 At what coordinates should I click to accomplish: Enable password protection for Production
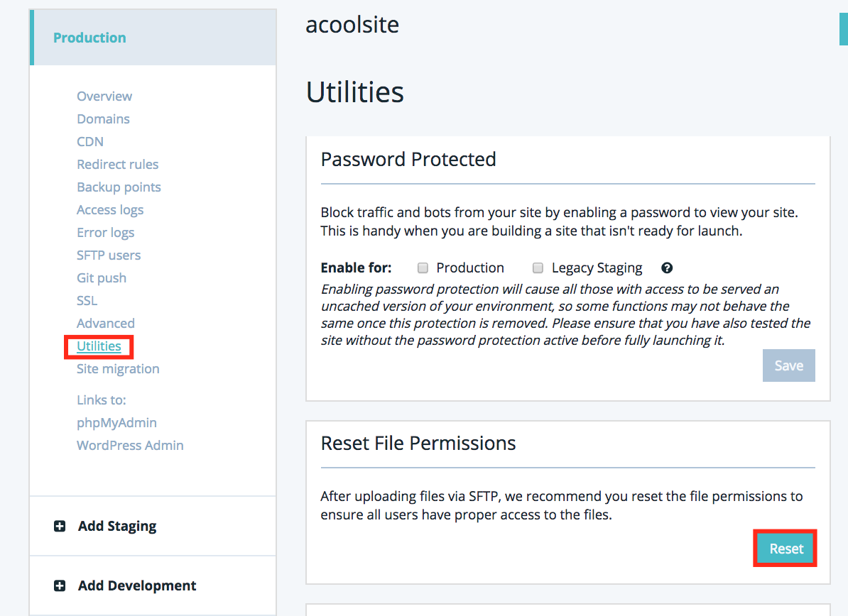tap(423, 268)
